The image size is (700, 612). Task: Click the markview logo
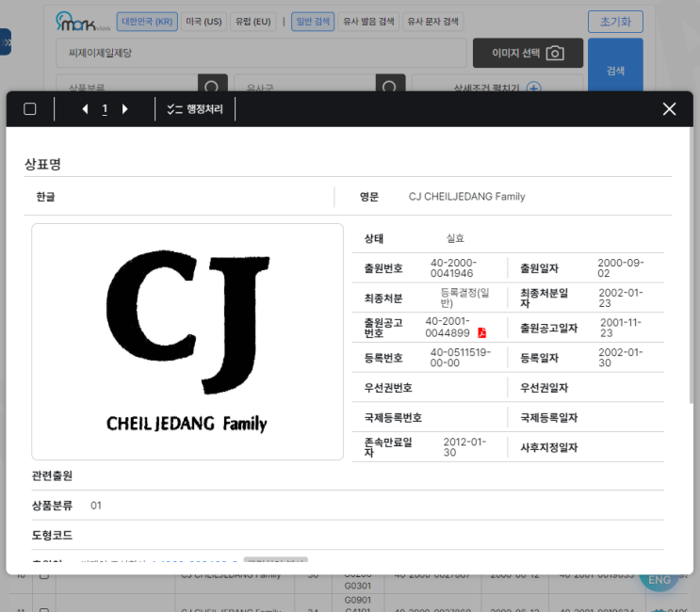coord(83,22)
